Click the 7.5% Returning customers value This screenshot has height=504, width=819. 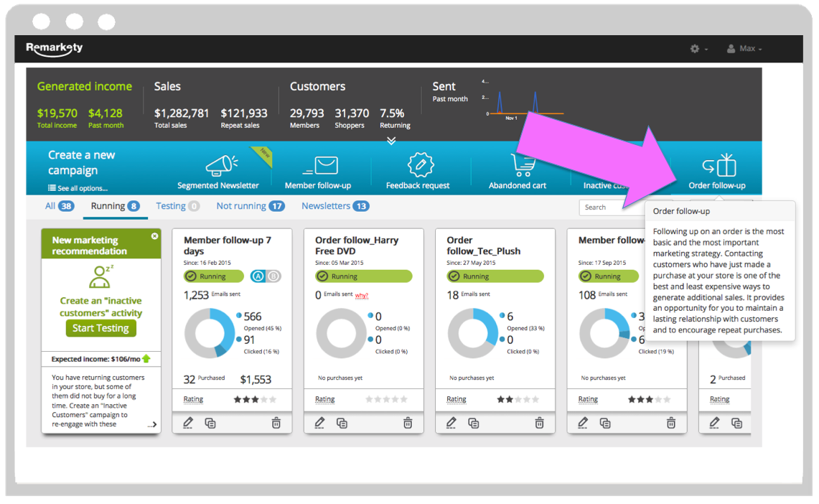392,113
